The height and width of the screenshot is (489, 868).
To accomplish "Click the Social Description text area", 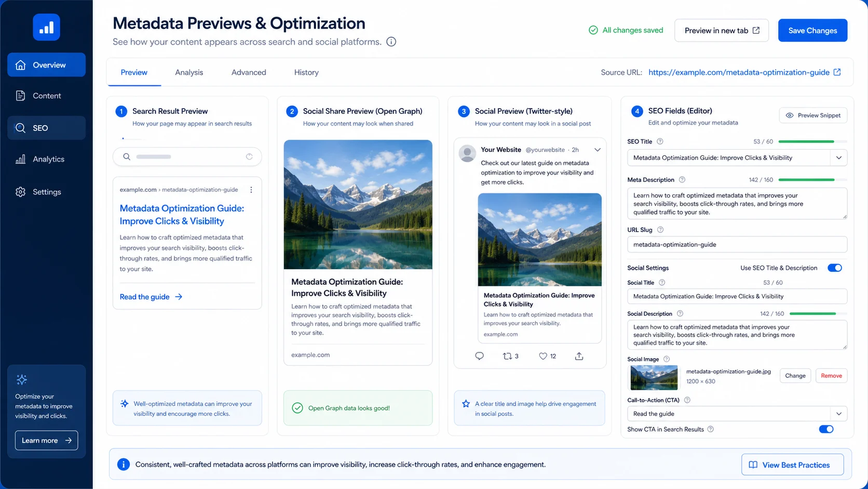I will point(737,335).
